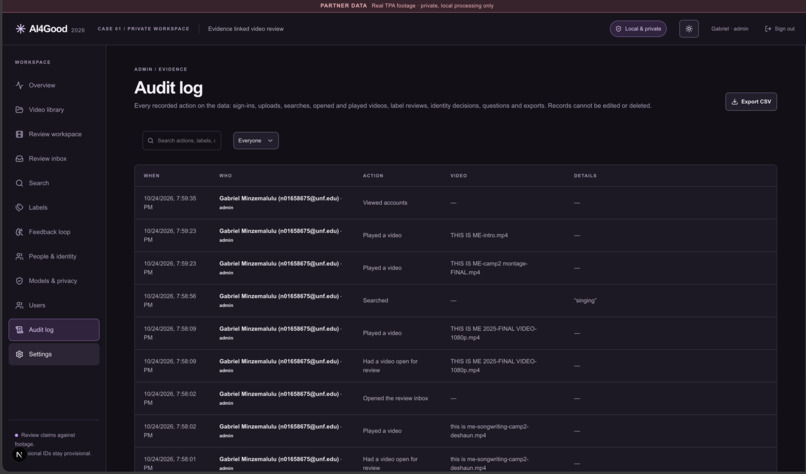Click the 10/24/2026, 7:59:35 PM timestamp
The width and height of the screenshot is (806, 474).
170,203
